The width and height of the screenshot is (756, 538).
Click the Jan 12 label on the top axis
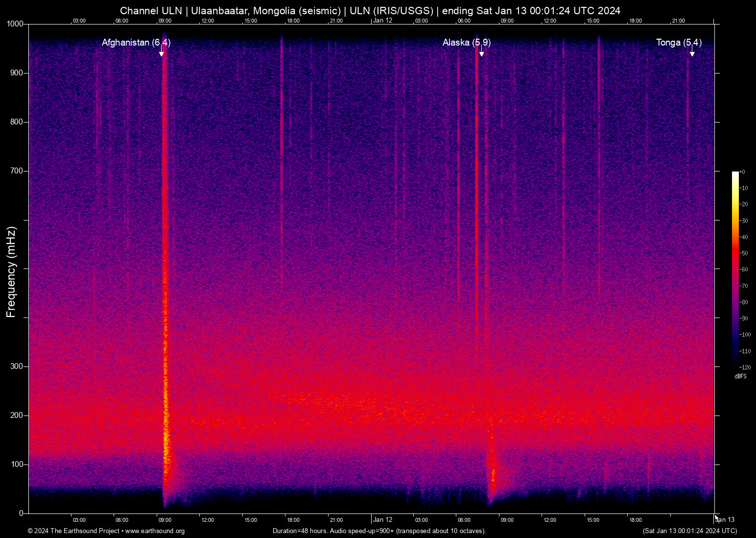pos(382,21)
